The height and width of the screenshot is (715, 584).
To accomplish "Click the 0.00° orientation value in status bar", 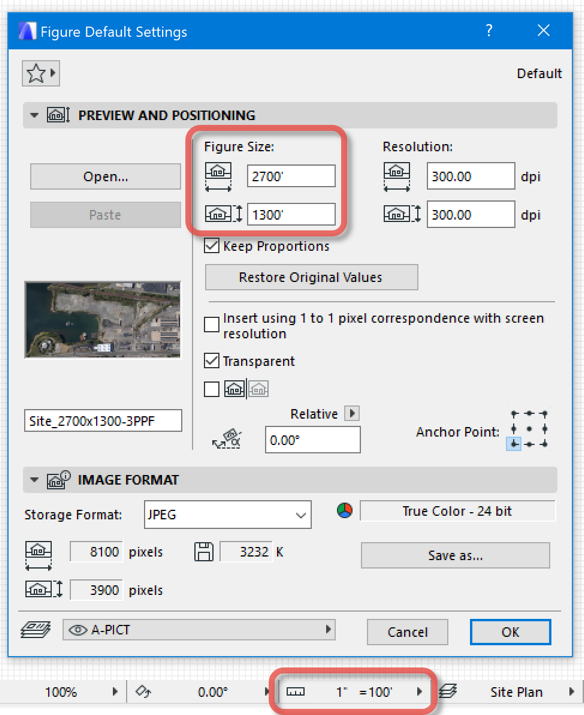I will pyautogui.click(x=213, y=692).
